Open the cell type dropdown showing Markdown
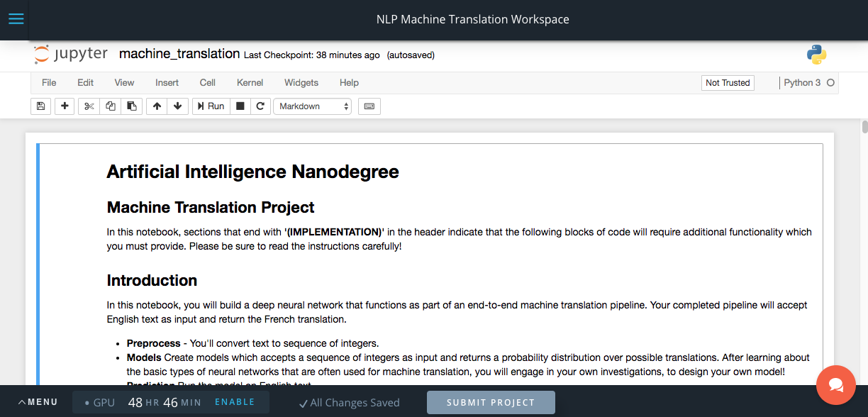868x417 pixels. coord(312,106)
